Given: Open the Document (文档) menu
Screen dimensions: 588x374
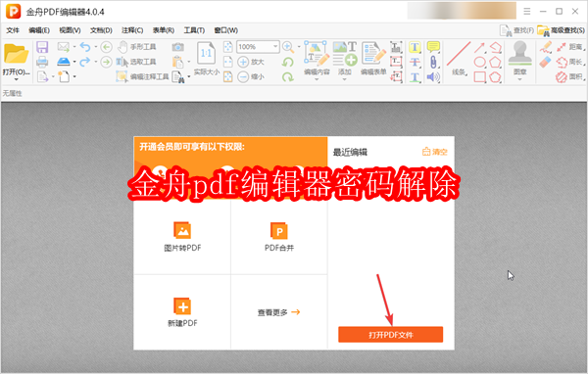Looking at the screenshot, I should [101, 30].
